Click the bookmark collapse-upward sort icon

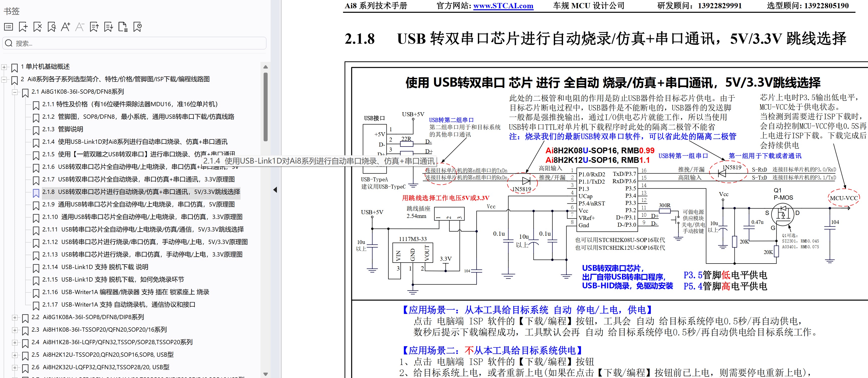(94, 27)
